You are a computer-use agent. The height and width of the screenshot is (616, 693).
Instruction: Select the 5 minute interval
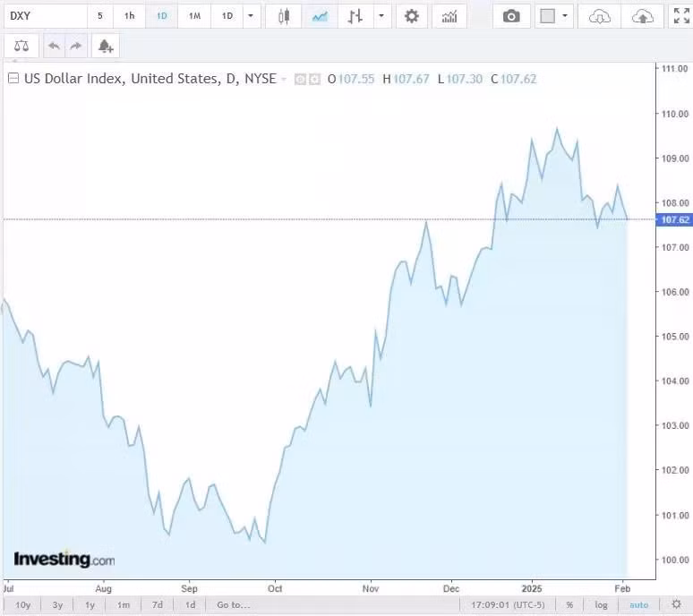coord(100,16)
